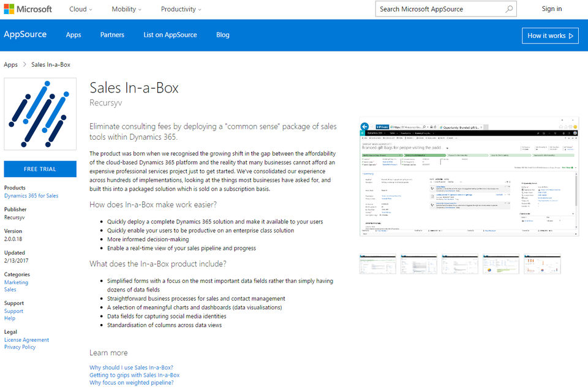Viewport: 588px width, 392px height.
Task: Open the Privacy Policy link
Action: pos(20,347)
